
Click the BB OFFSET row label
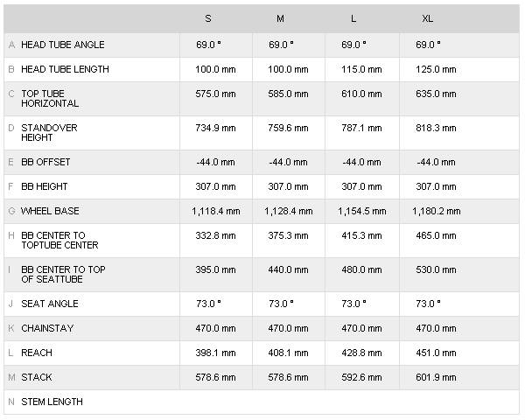46,162
